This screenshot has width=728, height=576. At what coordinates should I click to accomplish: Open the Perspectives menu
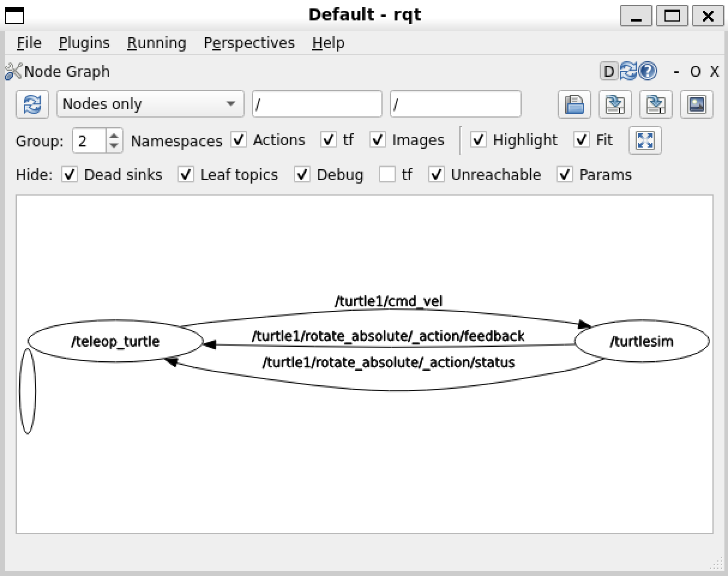click(249, 43)
